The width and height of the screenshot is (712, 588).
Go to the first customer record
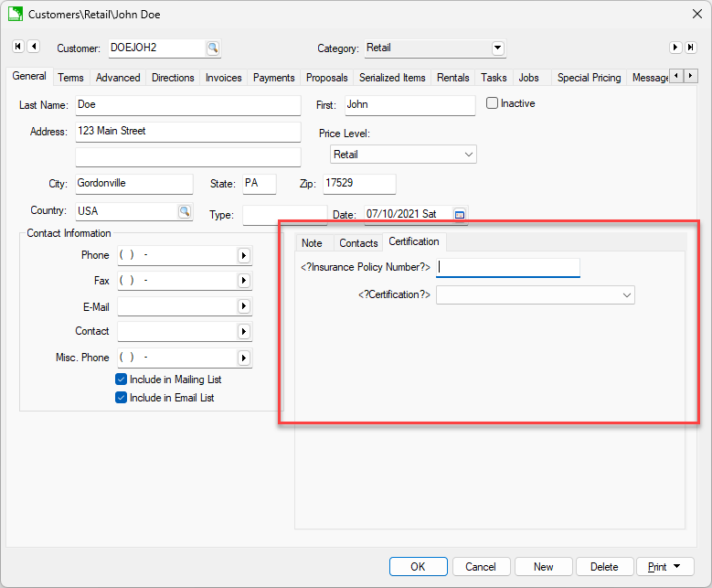tap(17, 47)
